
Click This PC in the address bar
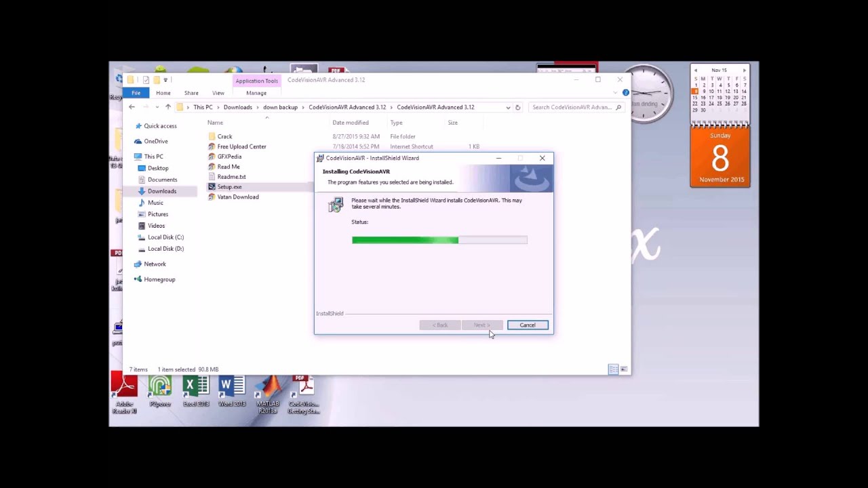click(203, 107)
